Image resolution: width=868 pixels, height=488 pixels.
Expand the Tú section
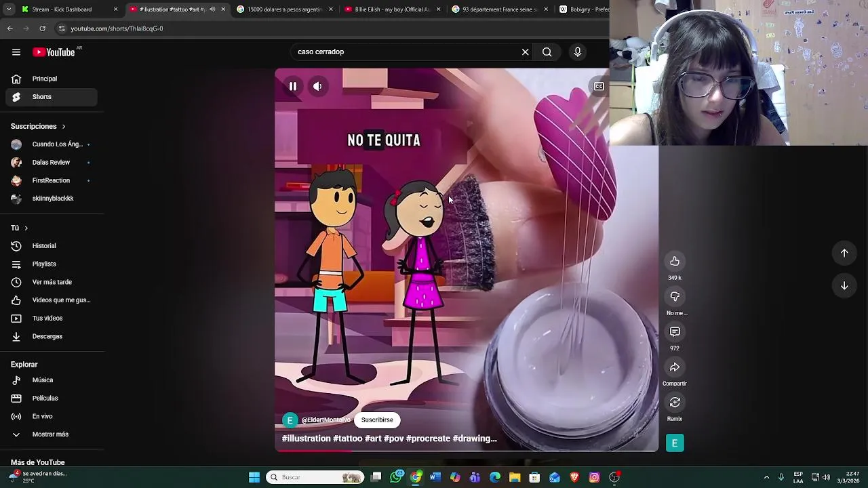(x=19, y=228)
